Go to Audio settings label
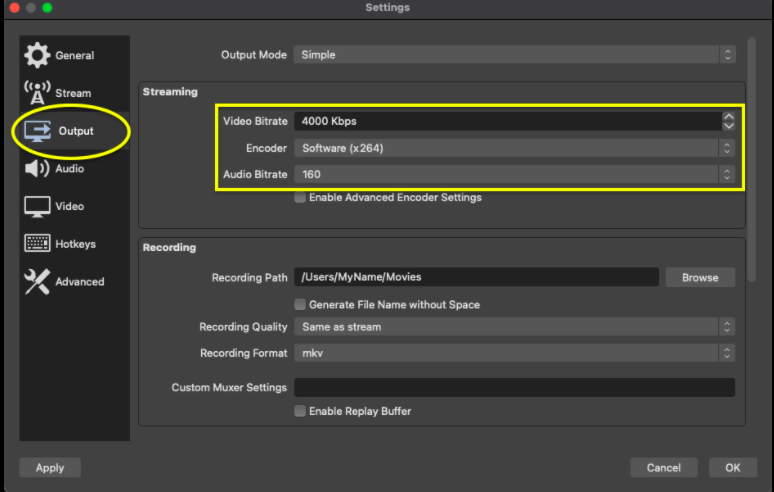This screenshot has height=492, width=774. click(x=70, y=169)
